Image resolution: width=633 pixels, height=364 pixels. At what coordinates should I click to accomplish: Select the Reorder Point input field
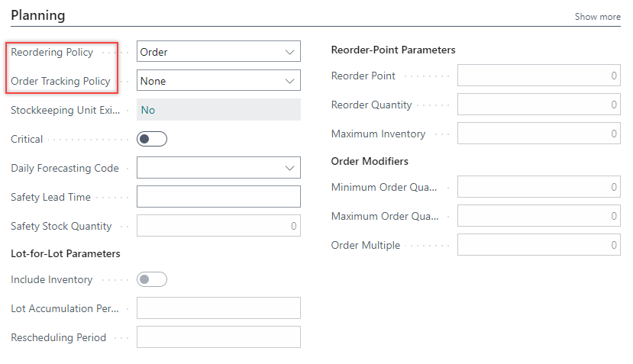(538, 76)
